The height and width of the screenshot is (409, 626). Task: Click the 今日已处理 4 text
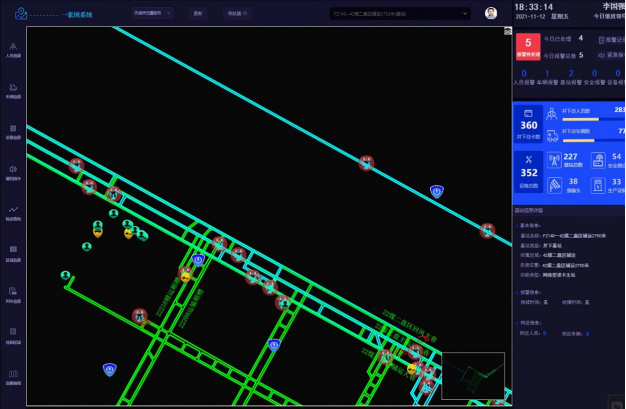pos(563,39)
